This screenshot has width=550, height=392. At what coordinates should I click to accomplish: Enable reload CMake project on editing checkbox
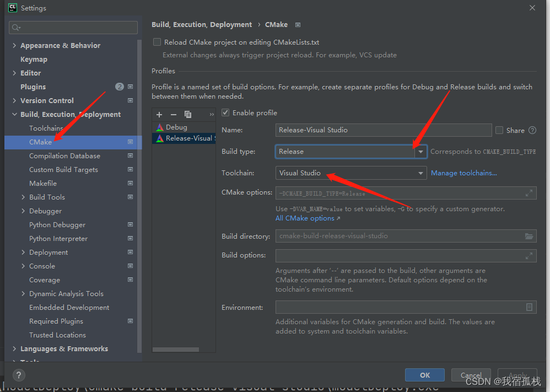point(157,42)
